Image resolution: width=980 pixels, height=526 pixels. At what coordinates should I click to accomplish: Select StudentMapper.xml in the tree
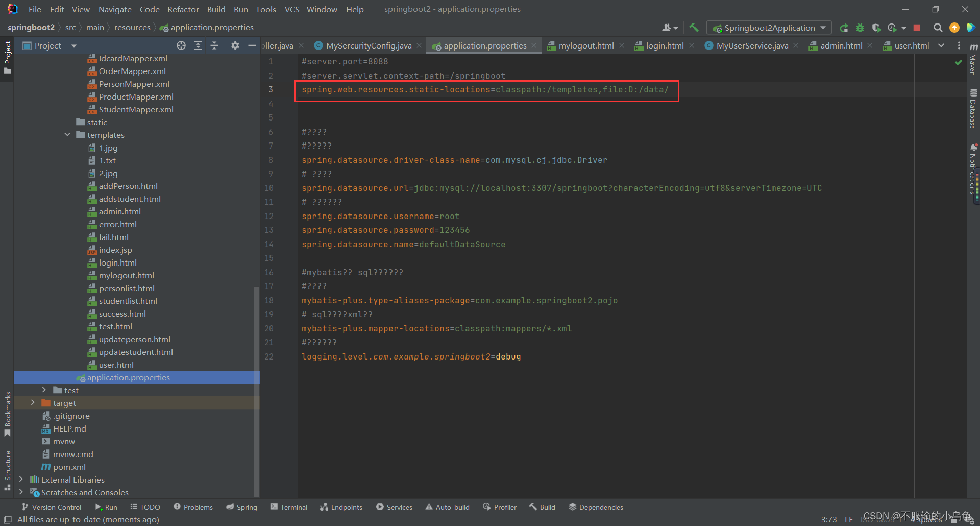coord(136,109)
